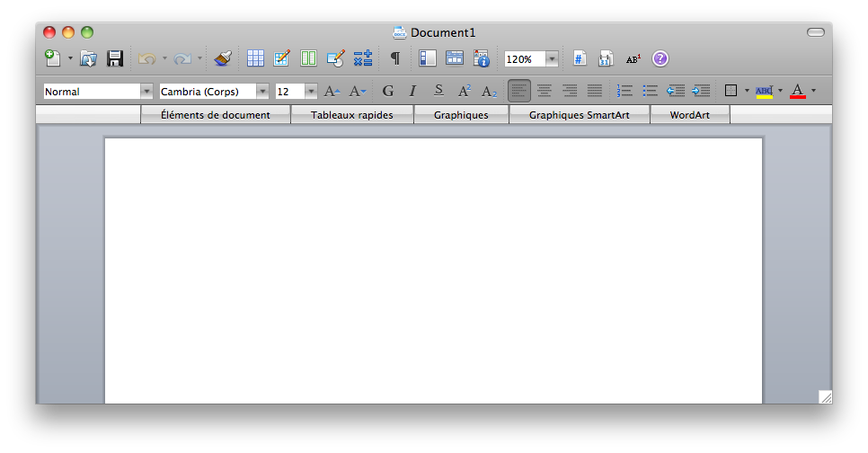Screen dimensions: 868x453
Task: Increase font size with A-up icon
Action: tap(332, 92)
